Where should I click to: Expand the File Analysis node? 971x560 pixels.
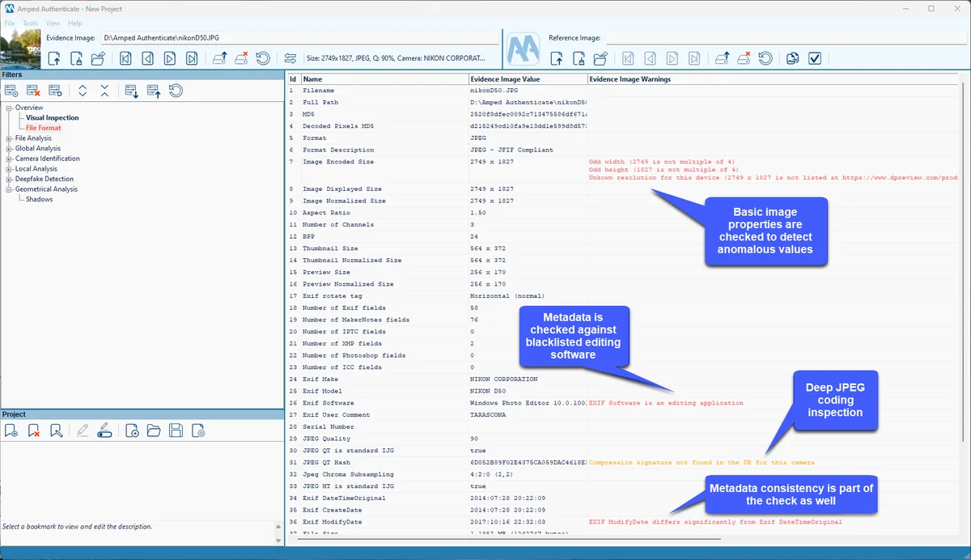click(x=9, y=138)
